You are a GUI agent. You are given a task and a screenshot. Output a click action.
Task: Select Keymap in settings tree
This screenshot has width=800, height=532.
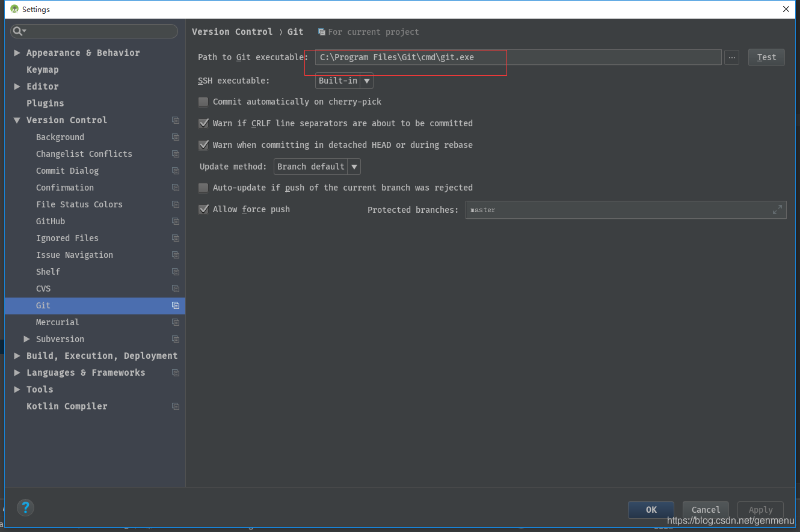43,70
